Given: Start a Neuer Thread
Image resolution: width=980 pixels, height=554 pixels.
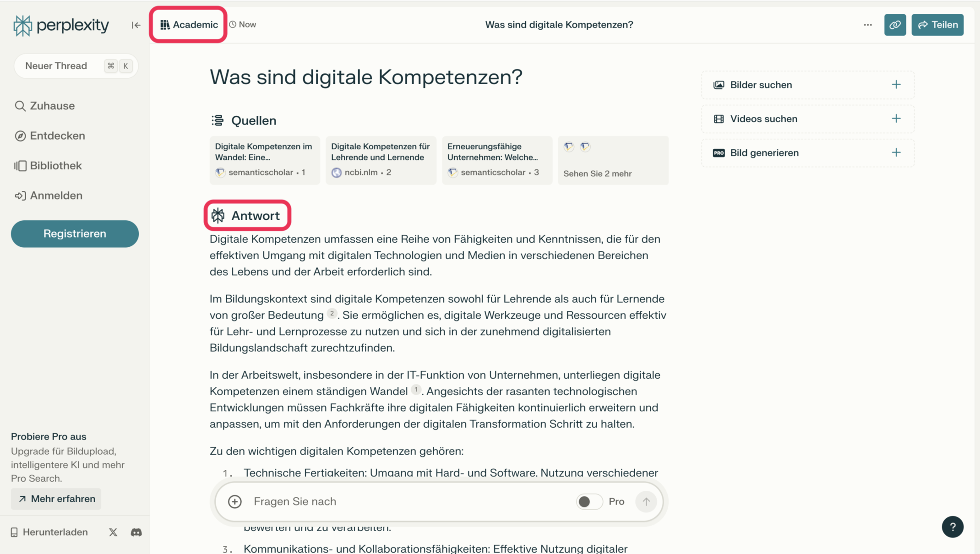Looking at the screenshot, I should (76, 66).
